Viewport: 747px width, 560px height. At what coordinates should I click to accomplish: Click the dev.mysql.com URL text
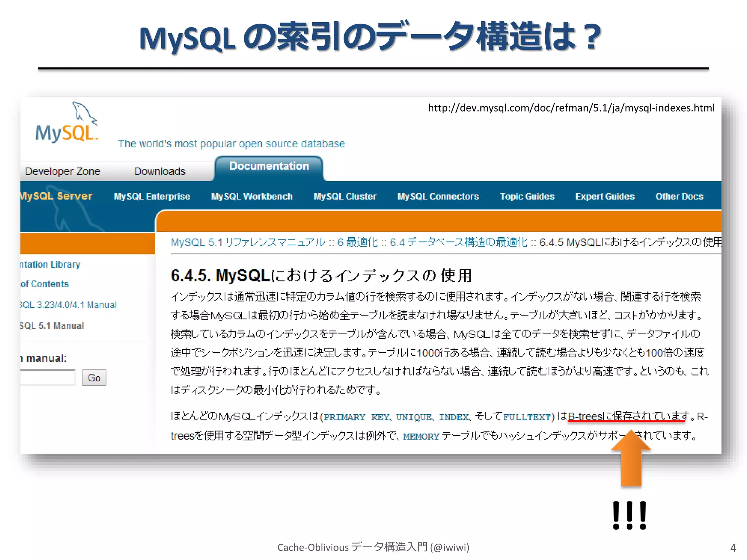click(x=571, y=108)
